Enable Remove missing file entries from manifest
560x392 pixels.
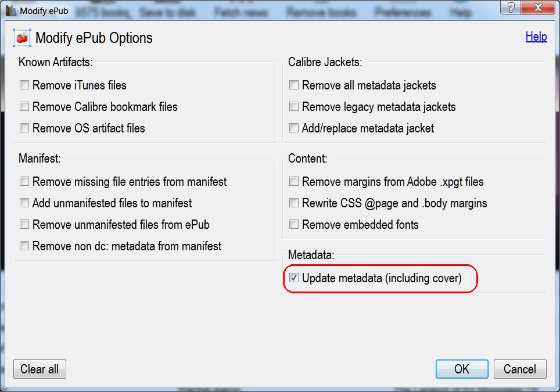24,182
